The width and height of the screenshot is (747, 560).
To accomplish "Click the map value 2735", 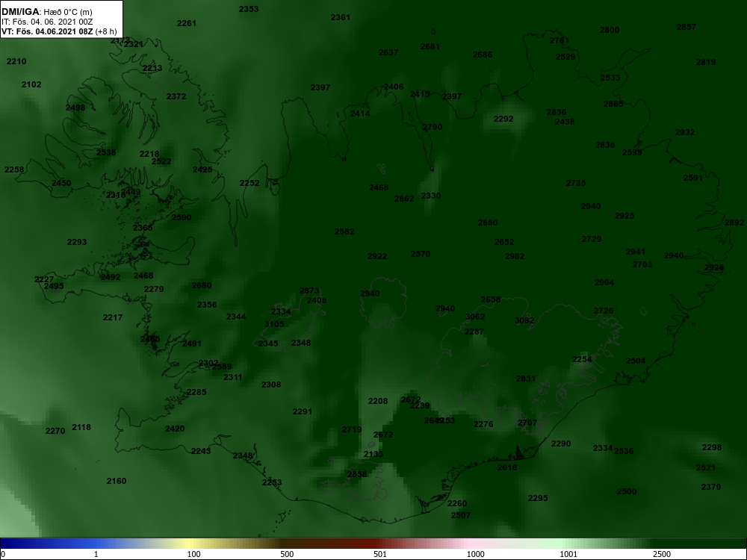I will click(x=576, y=184).
